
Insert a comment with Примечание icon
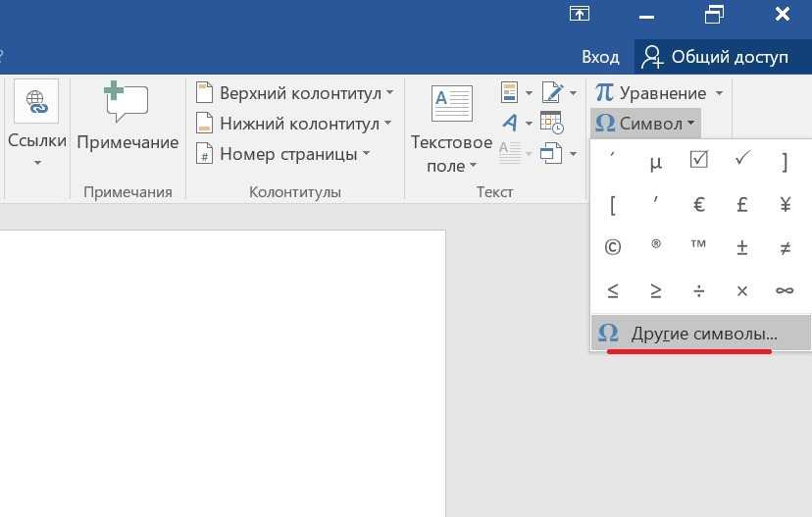coord(127,103)
